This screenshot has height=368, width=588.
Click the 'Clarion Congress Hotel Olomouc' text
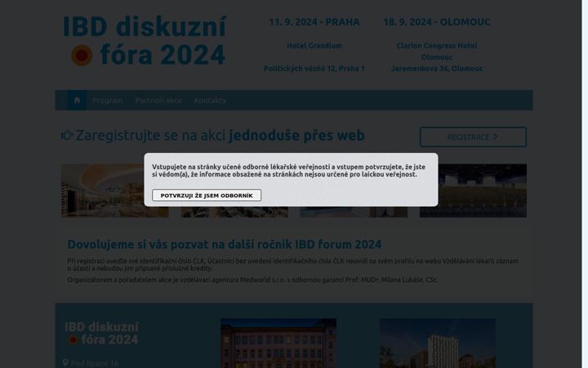[436, 52]
